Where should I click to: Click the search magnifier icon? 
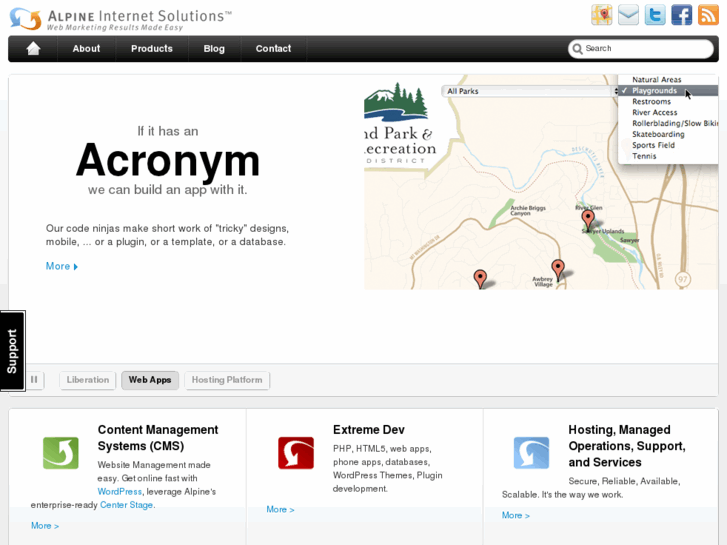click(x=577, y=49)
